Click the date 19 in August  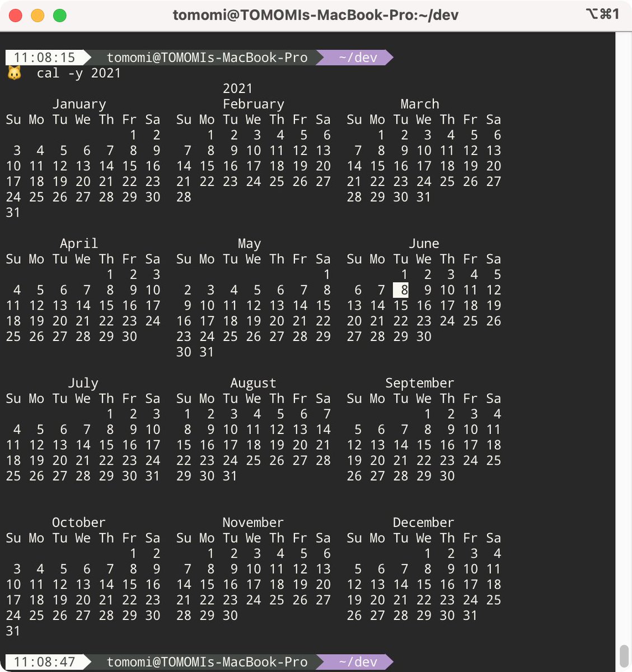coord(277,445)
